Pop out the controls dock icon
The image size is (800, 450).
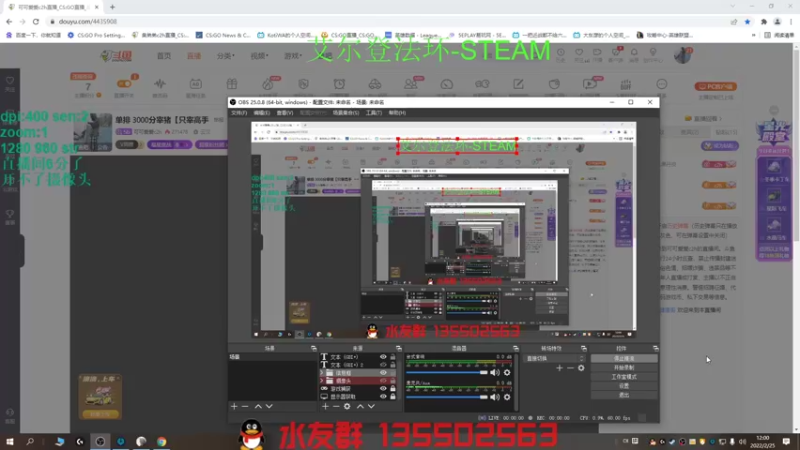656,348
